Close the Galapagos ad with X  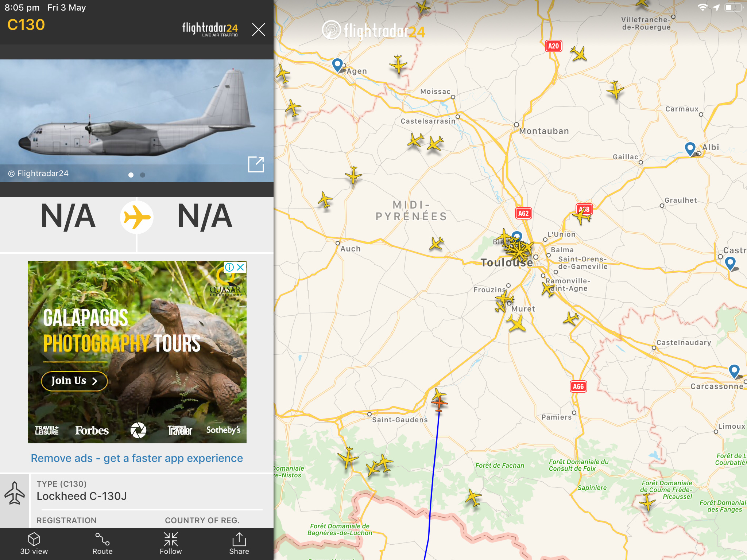click(241, 267)
